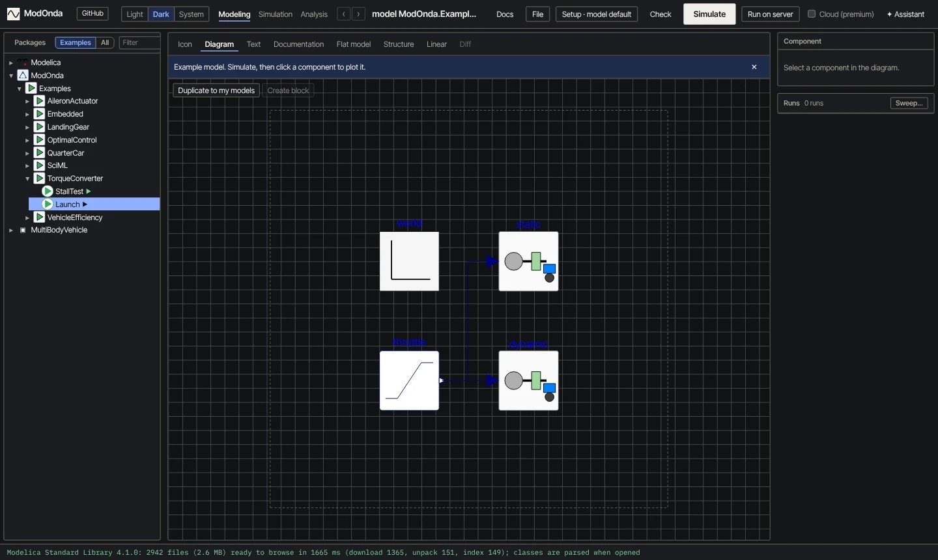938x560 pixels.
Task: Open the Flat model tab
Action: [354, 44]
